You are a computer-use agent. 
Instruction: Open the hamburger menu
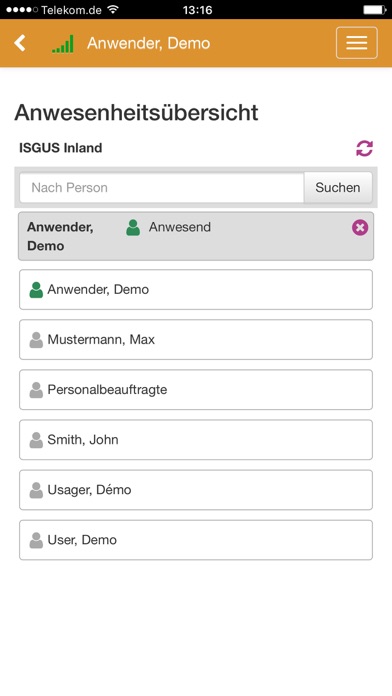tap(356, 43)
